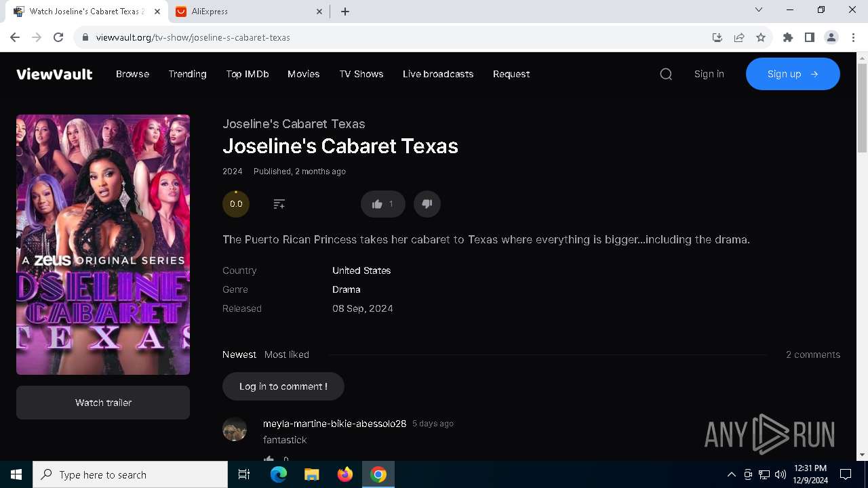Launch Microsoft Edge from taskbar
Image resolution: width=868 pixels, height=488 pixels.
coord(279,474)
